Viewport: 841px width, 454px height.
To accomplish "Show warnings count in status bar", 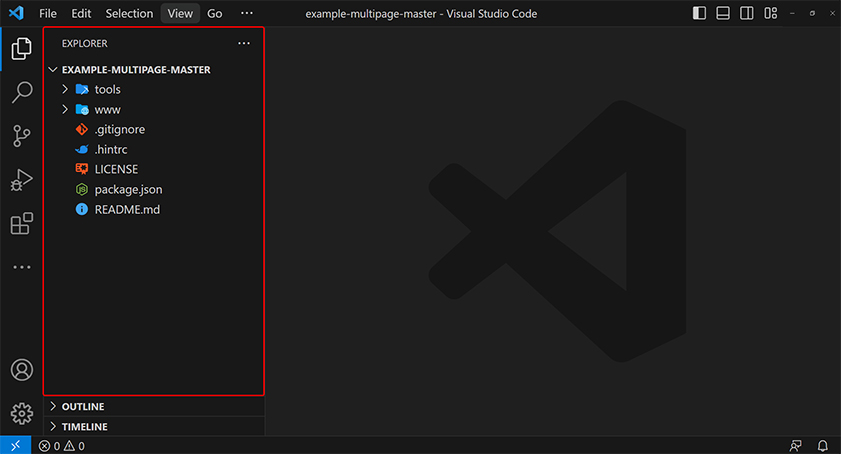I will [75, 446].
